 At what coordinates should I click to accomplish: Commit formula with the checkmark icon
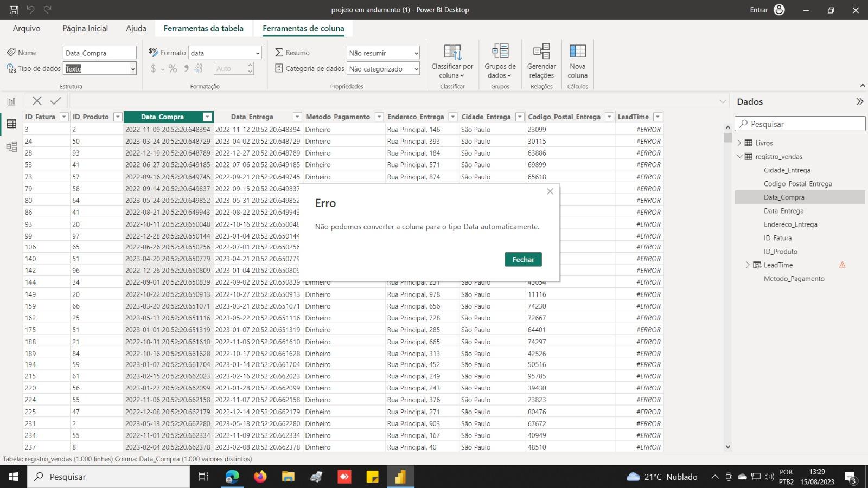pyautogui.click(x=55, y=100)
